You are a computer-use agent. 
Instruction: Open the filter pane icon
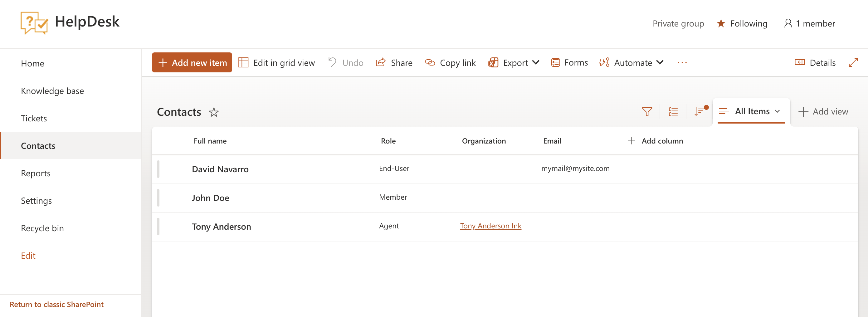(x=646, y=111)
